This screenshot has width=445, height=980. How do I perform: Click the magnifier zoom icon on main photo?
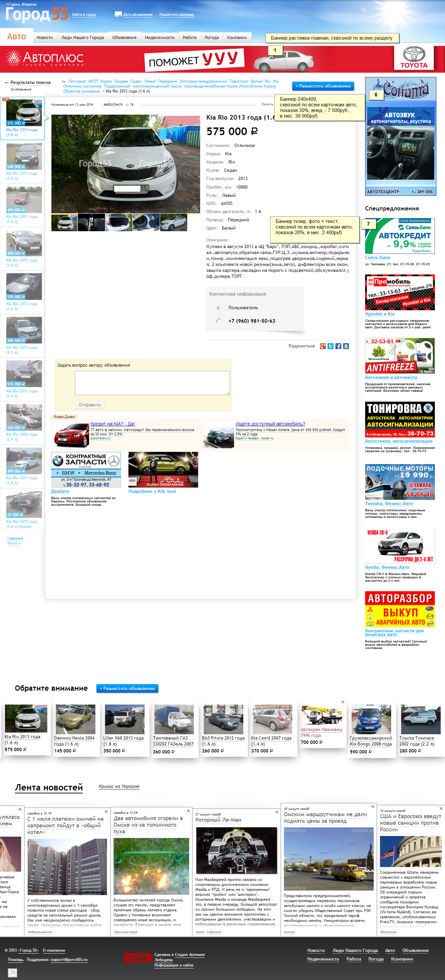click(195, 208)
